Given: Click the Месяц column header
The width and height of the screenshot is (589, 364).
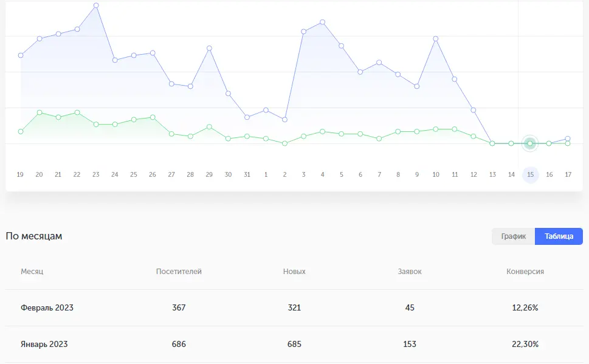Looking at the screenshot, I should (x=32, y=272).
